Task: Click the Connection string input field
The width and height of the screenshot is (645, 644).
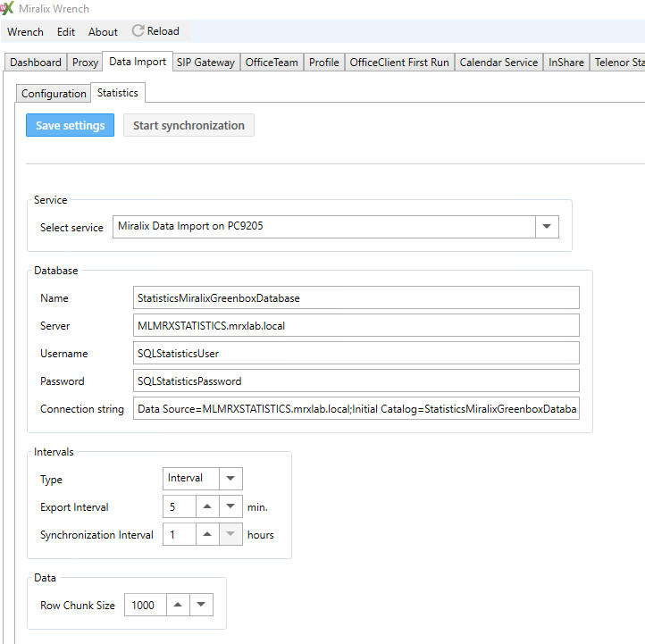Action: pos(356,408)
